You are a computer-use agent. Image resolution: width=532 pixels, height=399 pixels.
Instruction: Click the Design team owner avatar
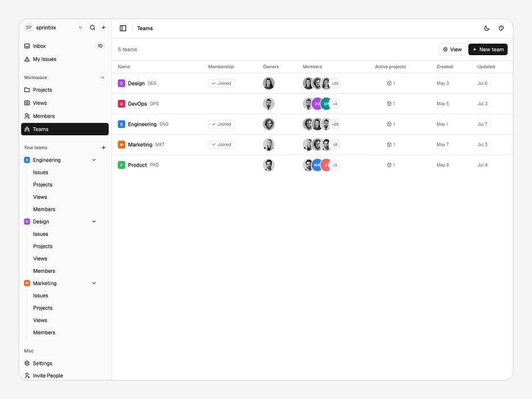coord(269,83)
